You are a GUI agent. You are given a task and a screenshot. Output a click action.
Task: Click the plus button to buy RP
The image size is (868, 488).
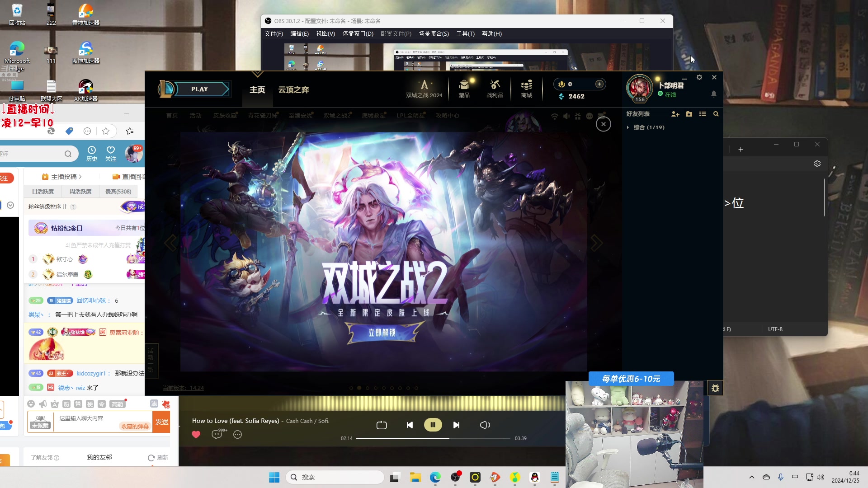click(x=599, y=84)
